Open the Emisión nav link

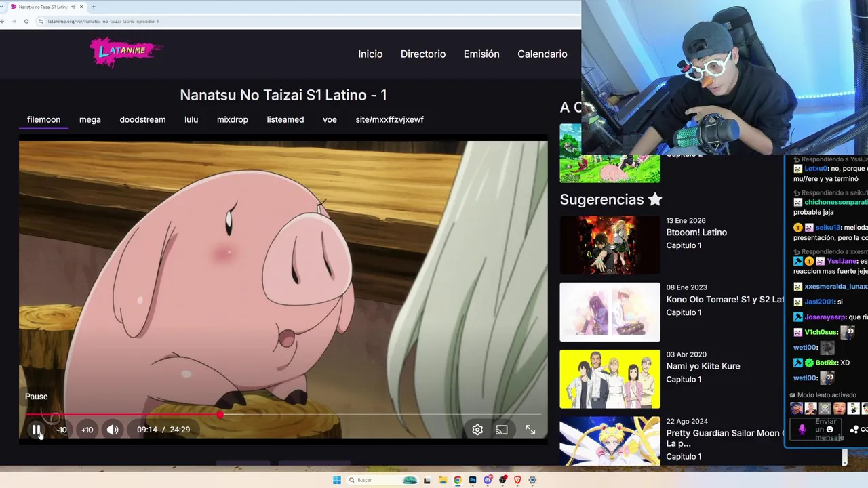click(481, 54)
